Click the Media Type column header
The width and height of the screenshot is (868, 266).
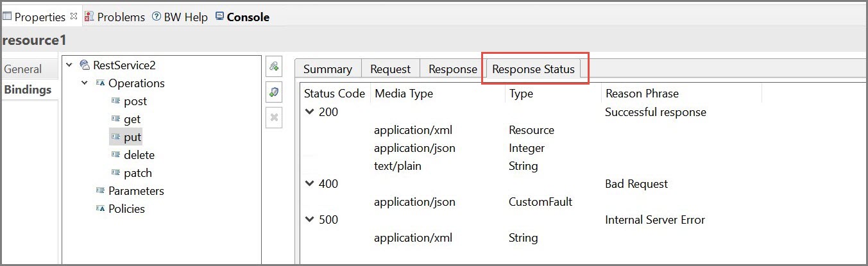(x=404, y=94)
